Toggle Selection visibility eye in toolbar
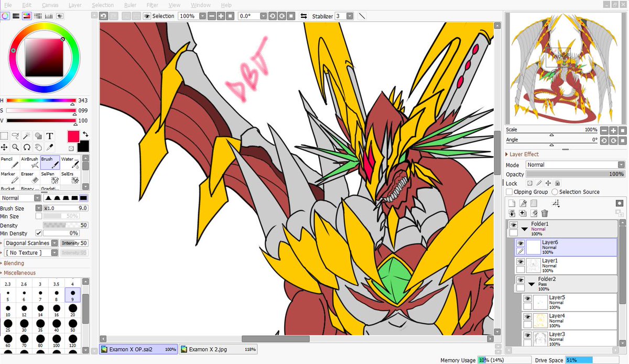The width and height of the screenshot is (629, 364). 147,16
